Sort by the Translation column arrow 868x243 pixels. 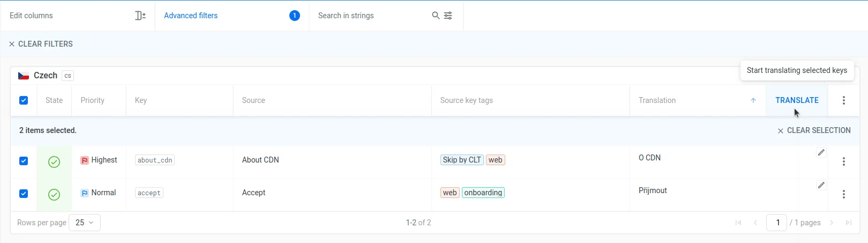[x=753, y=100]
